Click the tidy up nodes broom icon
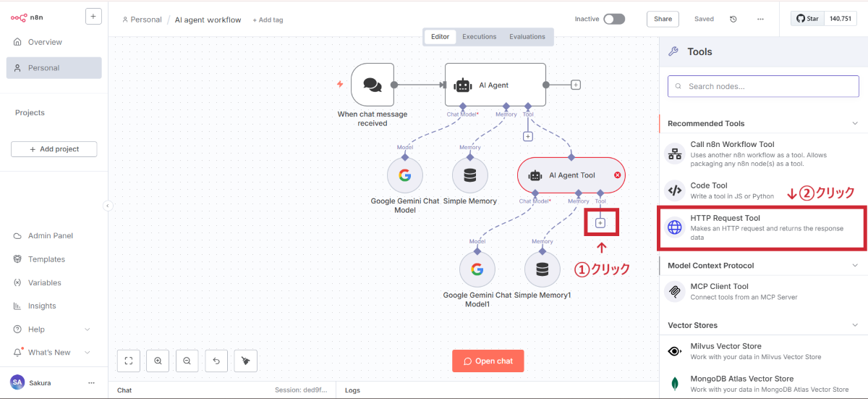 point(245,361)
